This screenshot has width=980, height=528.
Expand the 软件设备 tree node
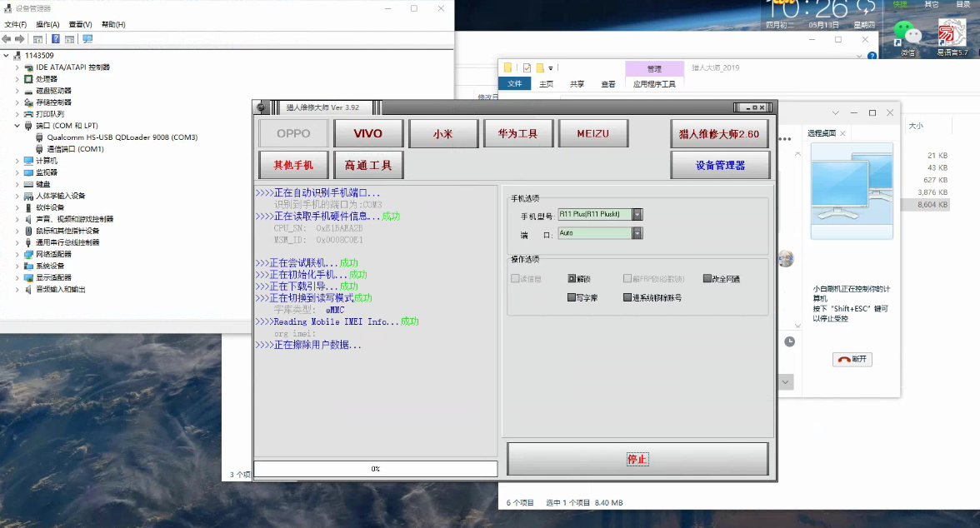pos(17,207)
